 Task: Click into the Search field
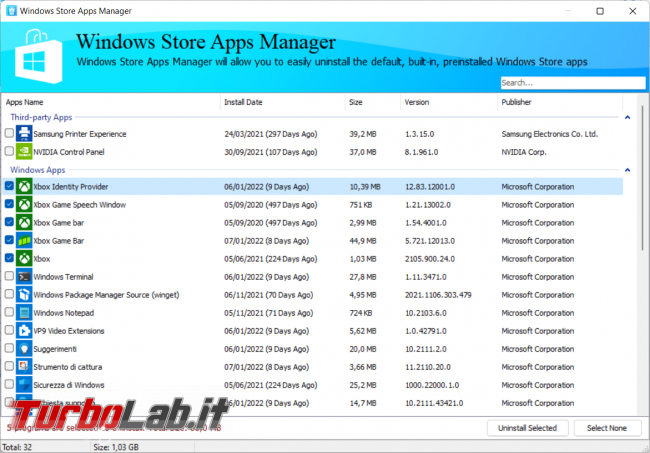point(572,83)
